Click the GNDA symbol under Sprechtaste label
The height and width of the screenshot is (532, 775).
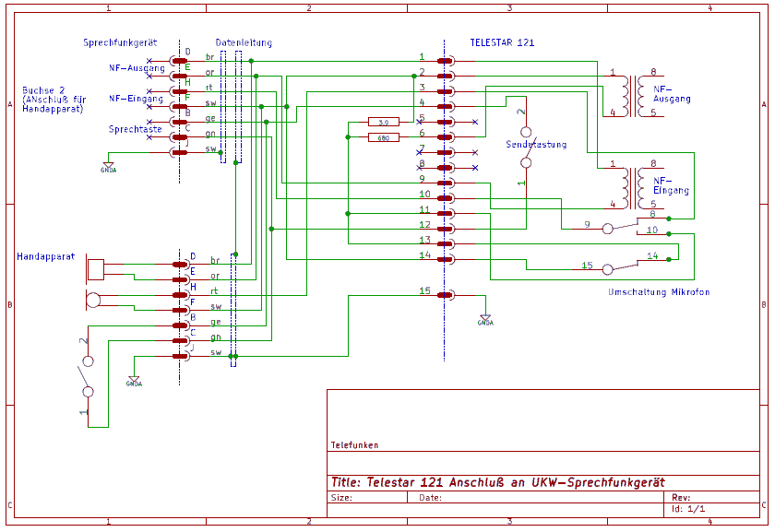point(108,168)
